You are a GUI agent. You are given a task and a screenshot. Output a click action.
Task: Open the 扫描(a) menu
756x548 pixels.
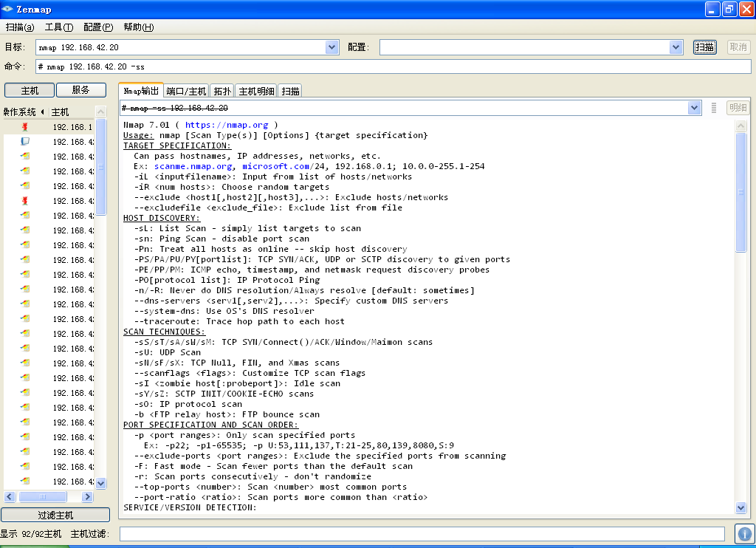[x=20, y=27]
